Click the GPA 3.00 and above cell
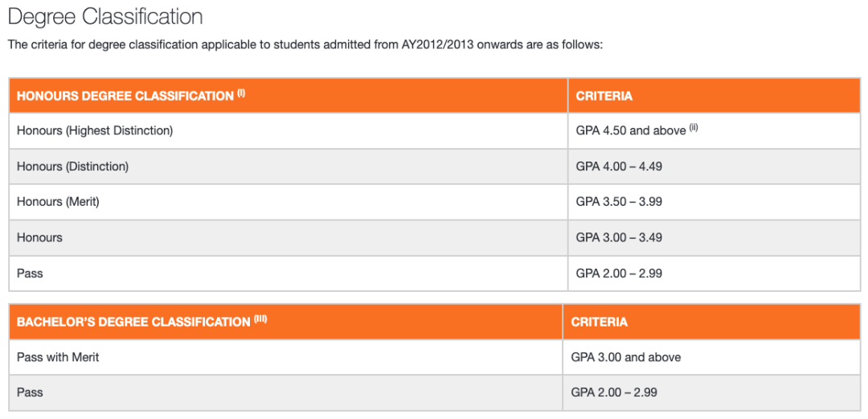Image resolution: width=868 pixels, height=419 pixels. click(711, 358)
